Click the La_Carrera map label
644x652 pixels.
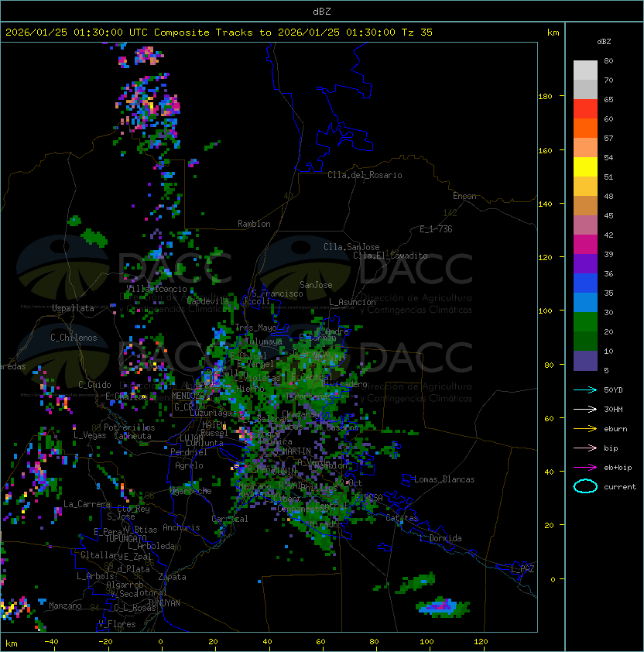[x=87, y=504]
